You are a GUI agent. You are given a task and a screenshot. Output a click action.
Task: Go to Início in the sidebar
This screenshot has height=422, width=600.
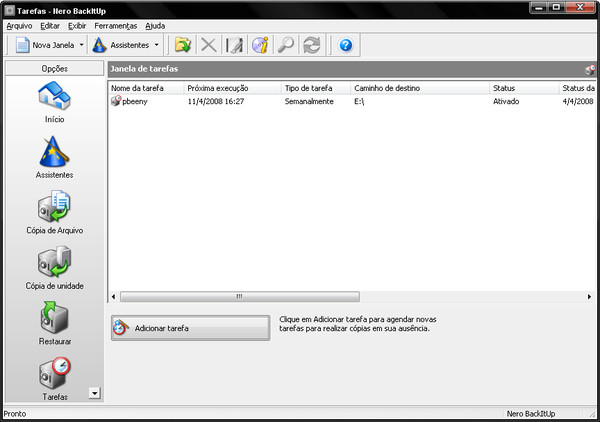54,102
